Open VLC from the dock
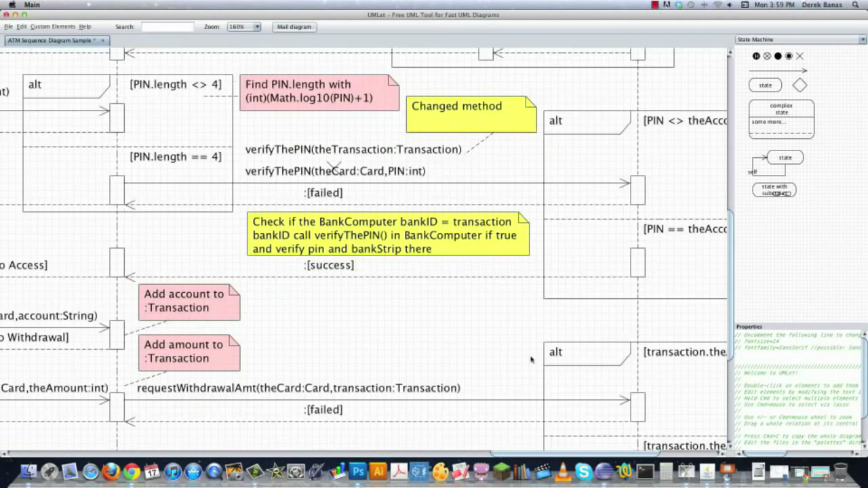868x488 pixels. (563, 471)
